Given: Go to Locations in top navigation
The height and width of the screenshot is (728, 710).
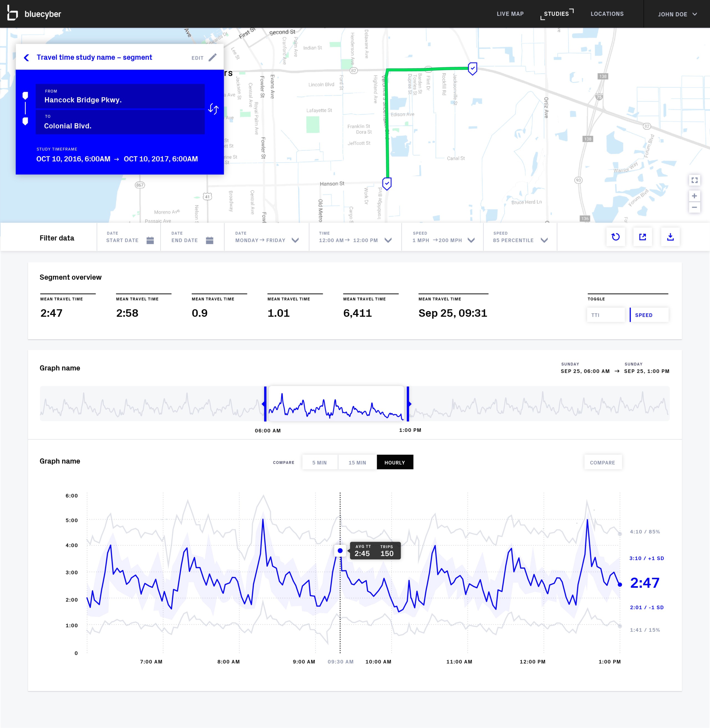Looking at the screenshot, I should 607,14.
